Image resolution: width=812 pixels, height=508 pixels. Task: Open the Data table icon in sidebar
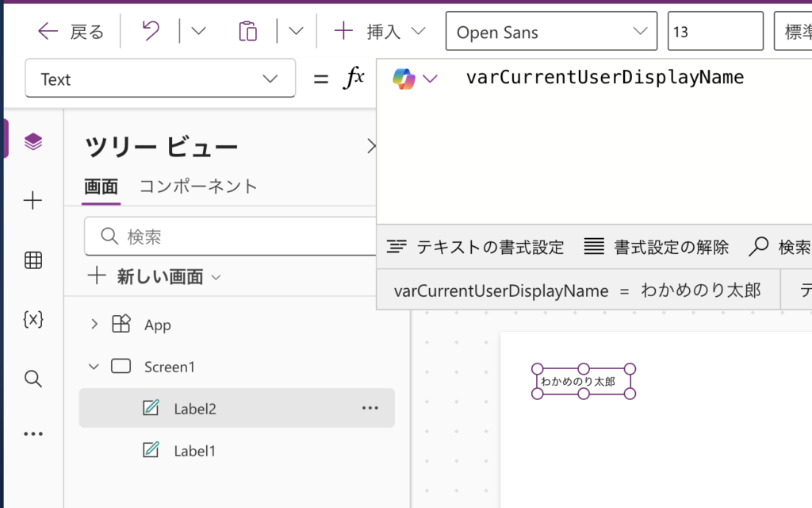point(33,260)
